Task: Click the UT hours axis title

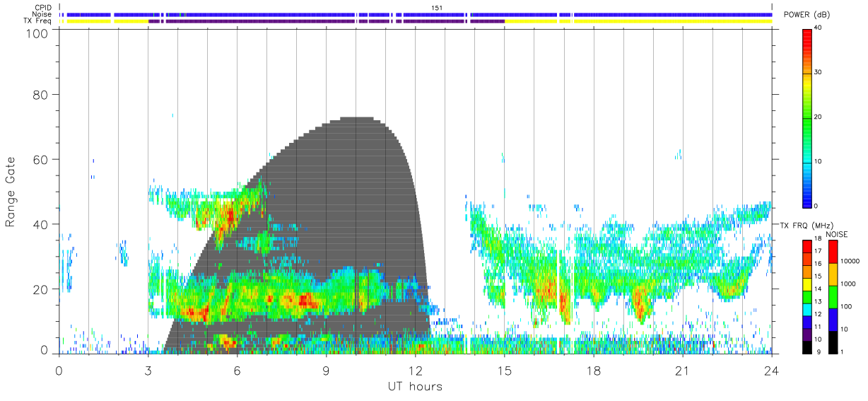Action: (415, 387)
